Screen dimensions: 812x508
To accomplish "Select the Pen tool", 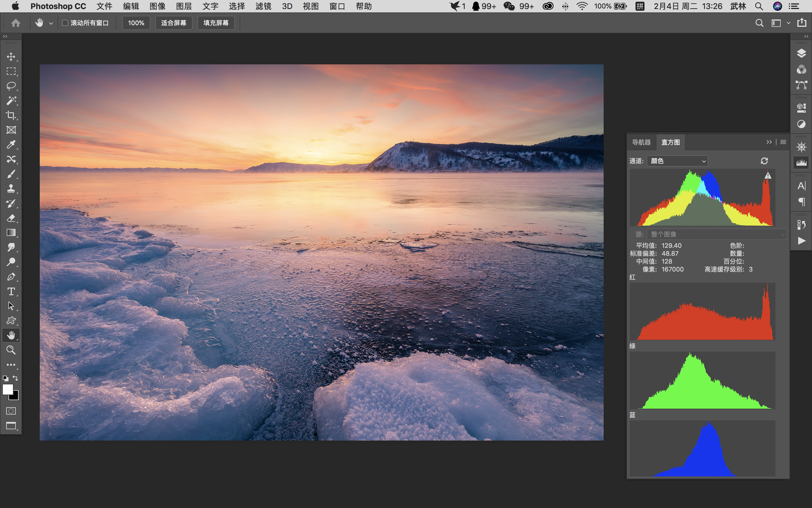I will [x=11, y=277].
